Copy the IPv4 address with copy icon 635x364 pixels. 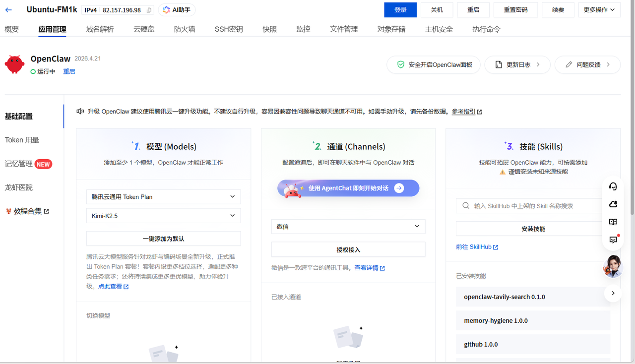click(x=149, y=10)
